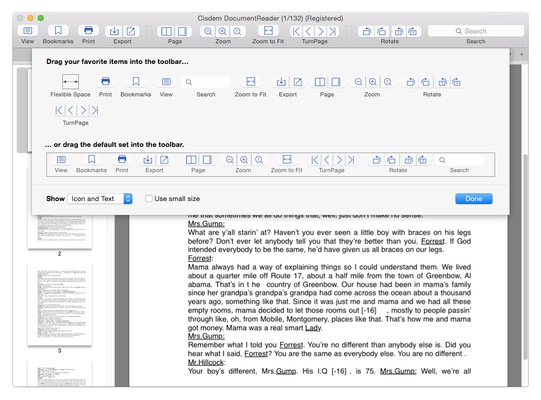Click View icon in the default toolbar set
541x400 pixels.
coord(61,159)
